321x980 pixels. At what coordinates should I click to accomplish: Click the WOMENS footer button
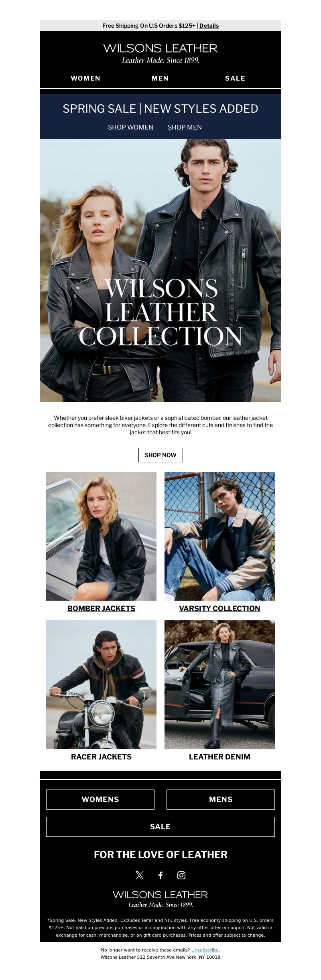(x=100, y=800)
